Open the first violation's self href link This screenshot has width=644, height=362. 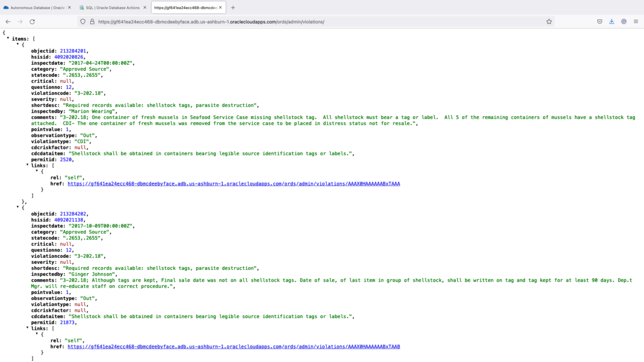coord(233,183)
